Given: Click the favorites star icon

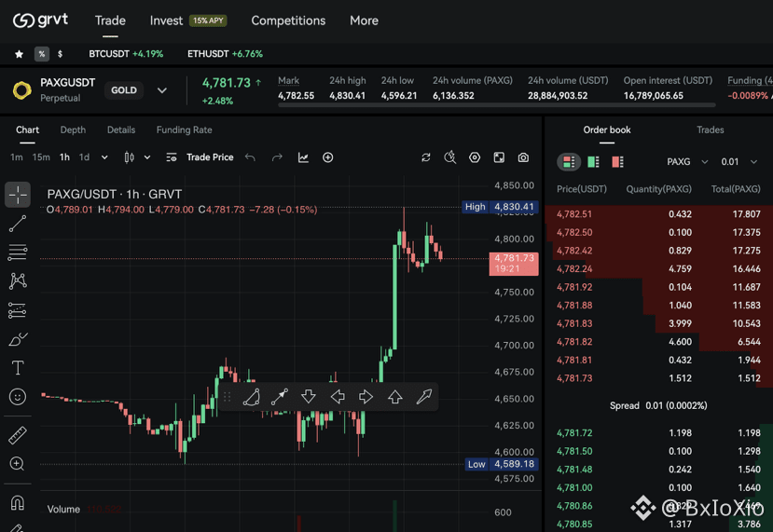Looking at the screenshot, I should 20,54.
